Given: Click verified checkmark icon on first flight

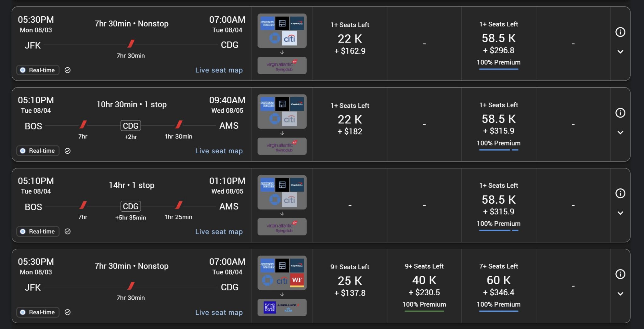Looking at the screenshot, I should 68,70.
